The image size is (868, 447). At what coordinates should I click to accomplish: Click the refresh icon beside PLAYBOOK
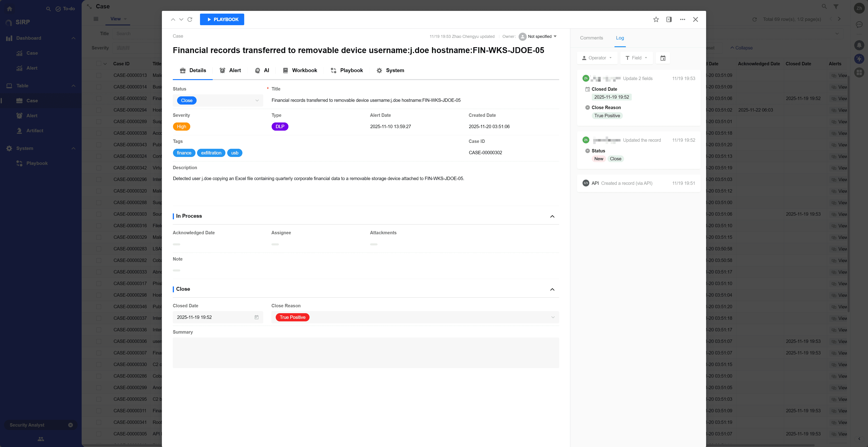click(190, 20)
